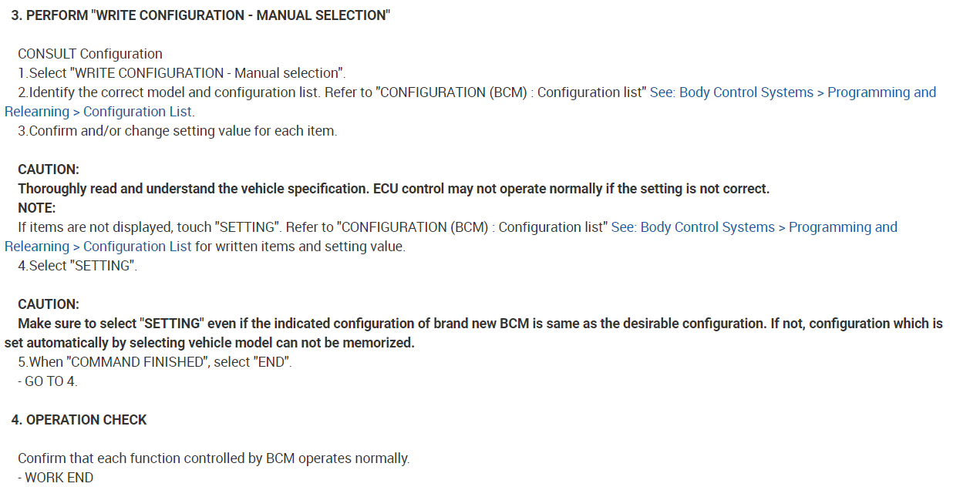Click step 4 "Select SETTING" line
Screen dimensions: 980x490
(78, 266)
